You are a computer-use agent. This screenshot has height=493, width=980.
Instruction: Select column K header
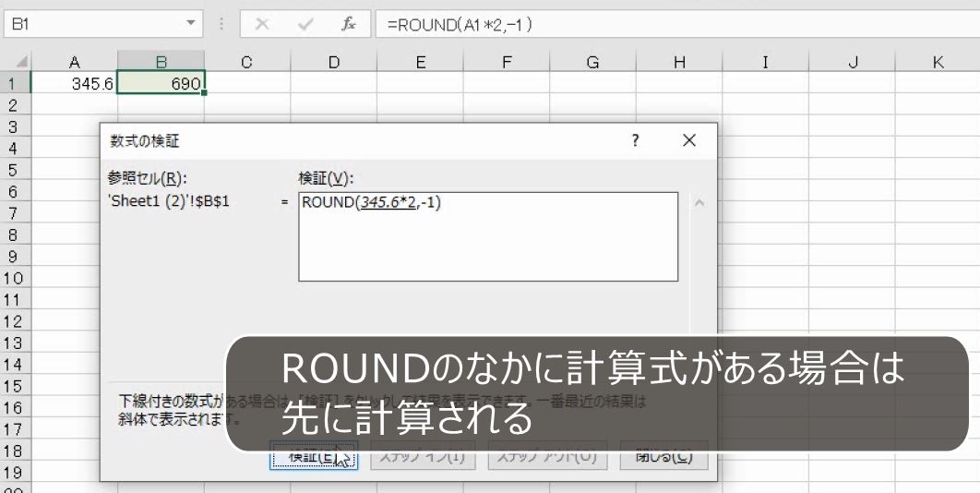point(938,62)
